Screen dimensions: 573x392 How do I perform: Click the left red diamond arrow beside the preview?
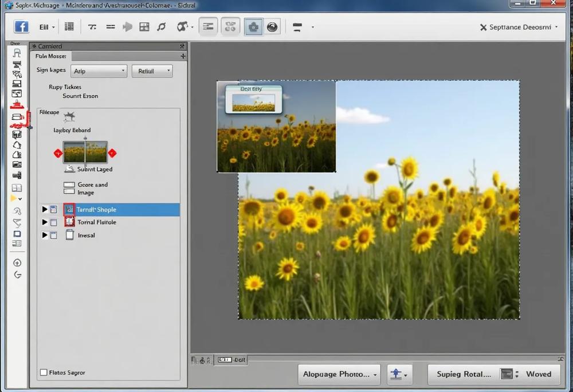coord(58,154)
